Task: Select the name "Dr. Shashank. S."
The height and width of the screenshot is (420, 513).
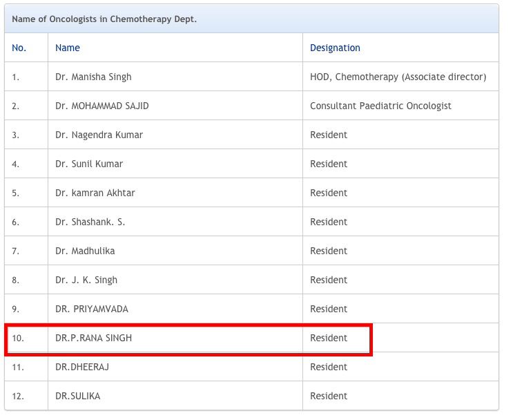Action: [x=90, y=222]
